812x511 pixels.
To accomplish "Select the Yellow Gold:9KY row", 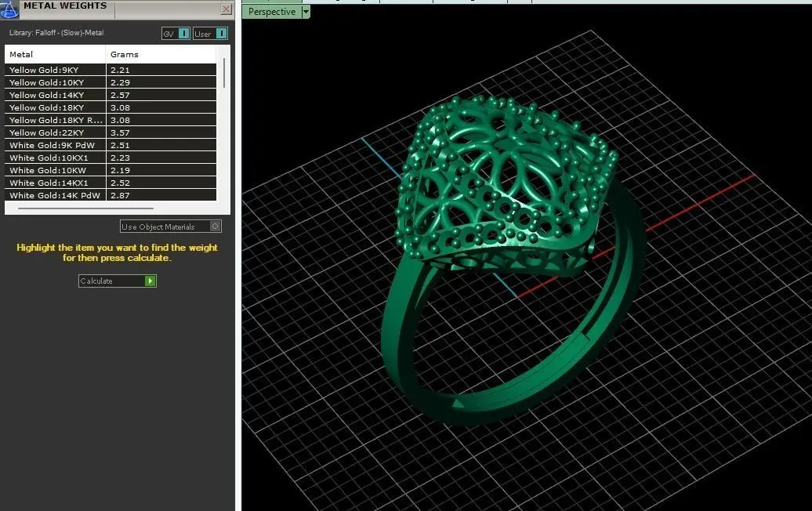I will [111, 70].
